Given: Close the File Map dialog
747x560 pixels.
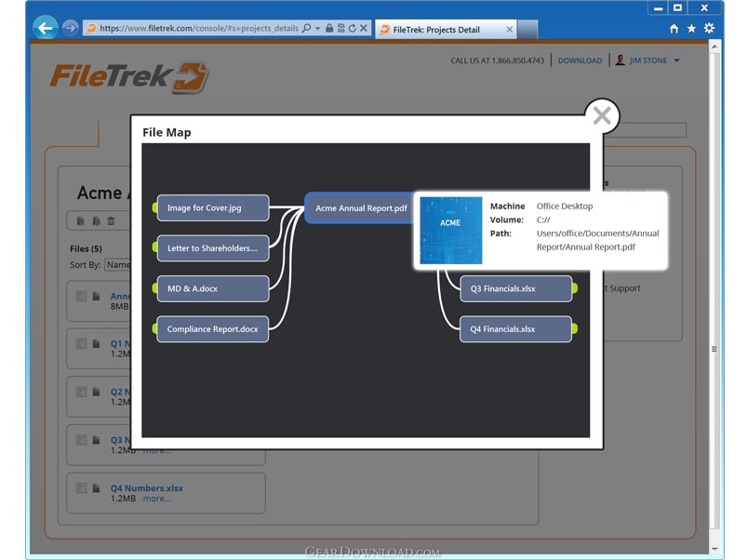Looking at the screenshot, I should coord(602,115).
